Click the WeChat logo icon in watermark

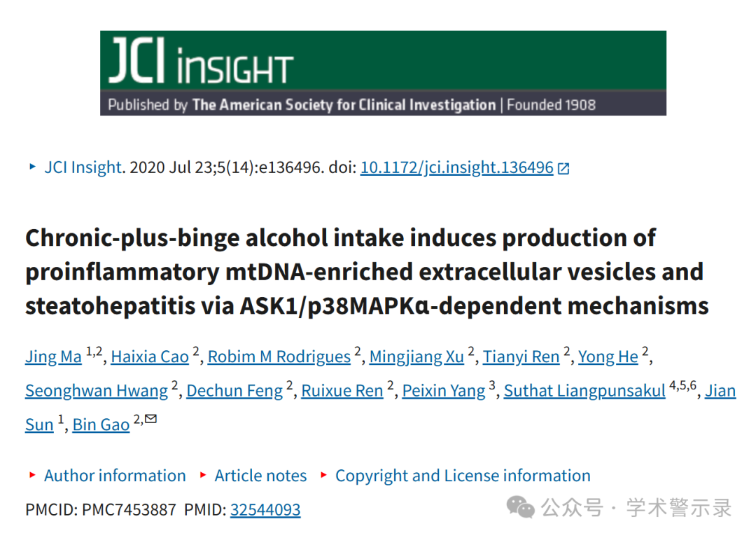pyautogui.click(x=520, y=506)
